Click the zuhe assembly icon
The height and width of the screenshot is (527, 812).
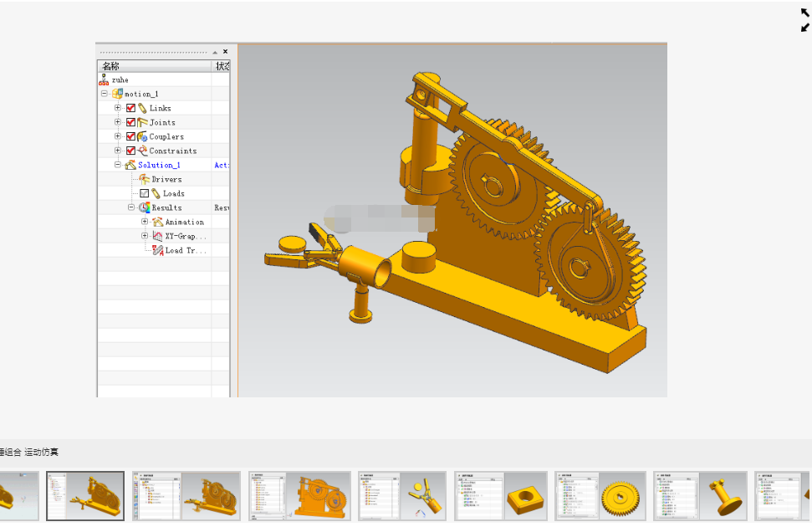(x=104, y=79)
